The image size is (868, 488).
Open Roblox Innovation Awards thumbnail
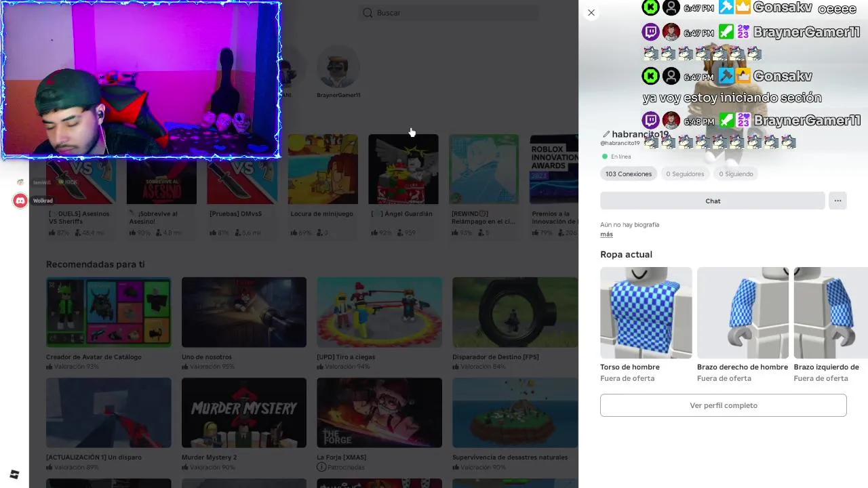pos(553,169)
